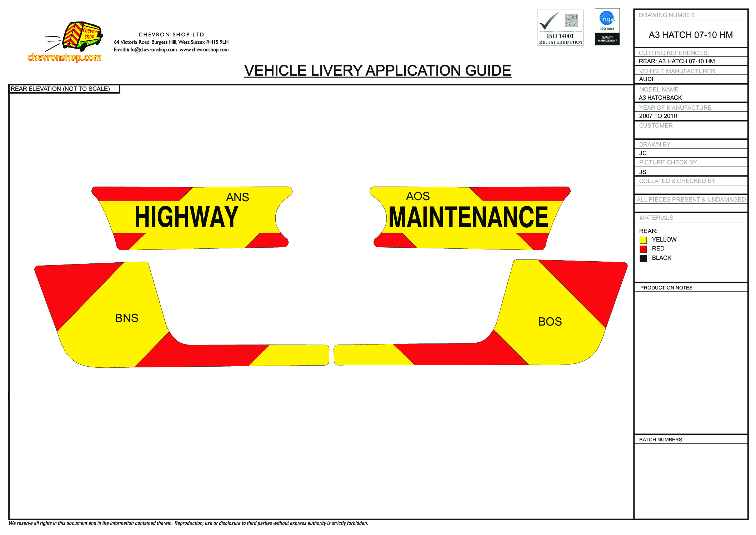The image size is (756, 535).
Task: Click the chevronshop.com logo text
Action: [x=64, y=57]
